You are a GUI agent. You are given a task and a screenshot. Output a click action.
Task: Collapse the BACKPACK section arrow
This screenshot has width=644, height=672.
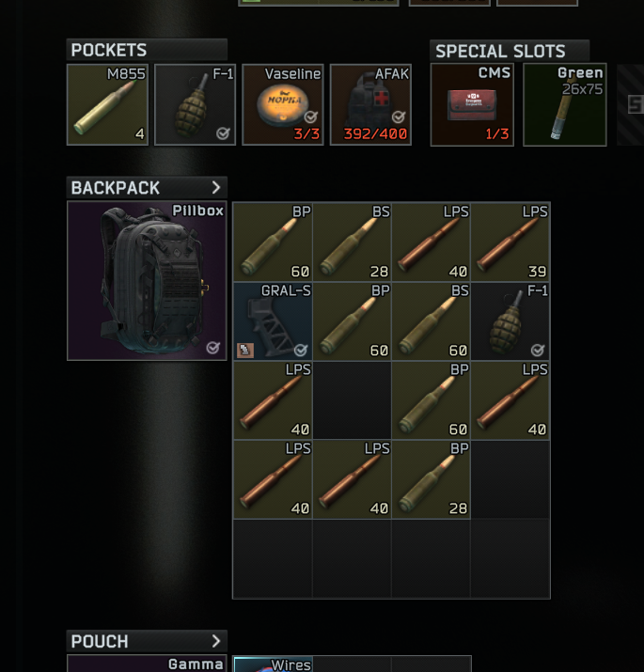tap(215, 187)
